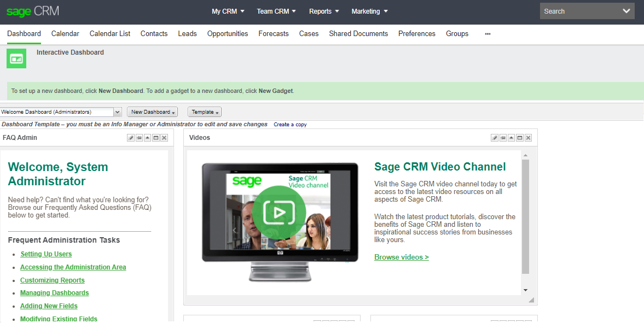This screenshot has width=644, height=323.
Task: Open the New Dashboard dropdown button
Action: click(152, 112)
